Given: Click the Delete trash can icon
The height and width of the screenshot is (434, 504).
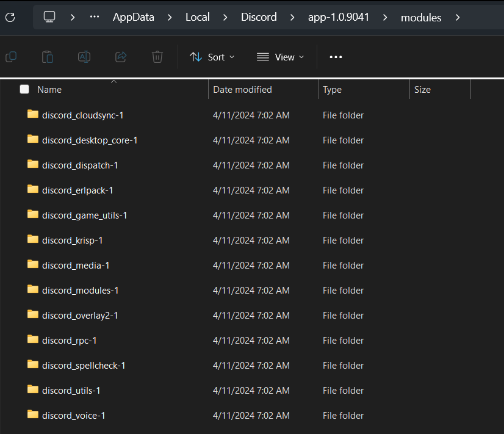Looking at the screenshot, I should coord(157,57).
